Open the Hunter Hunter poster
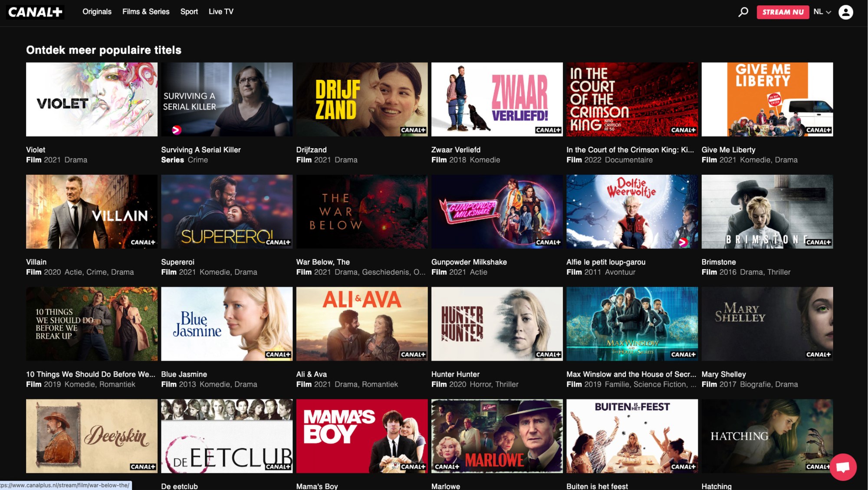 (x=497, y=324)
